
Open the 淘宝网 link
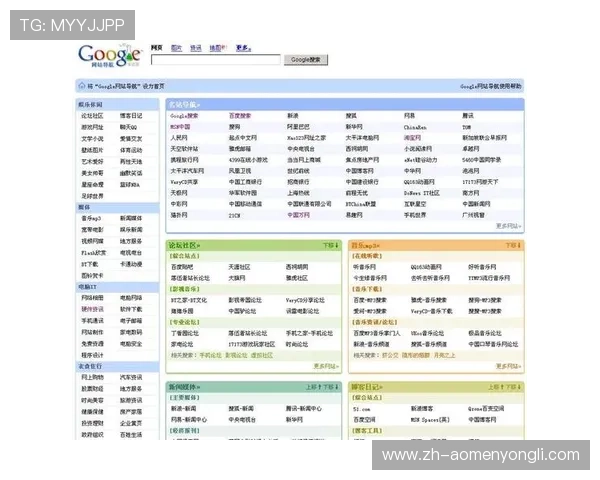click(412, 138)
